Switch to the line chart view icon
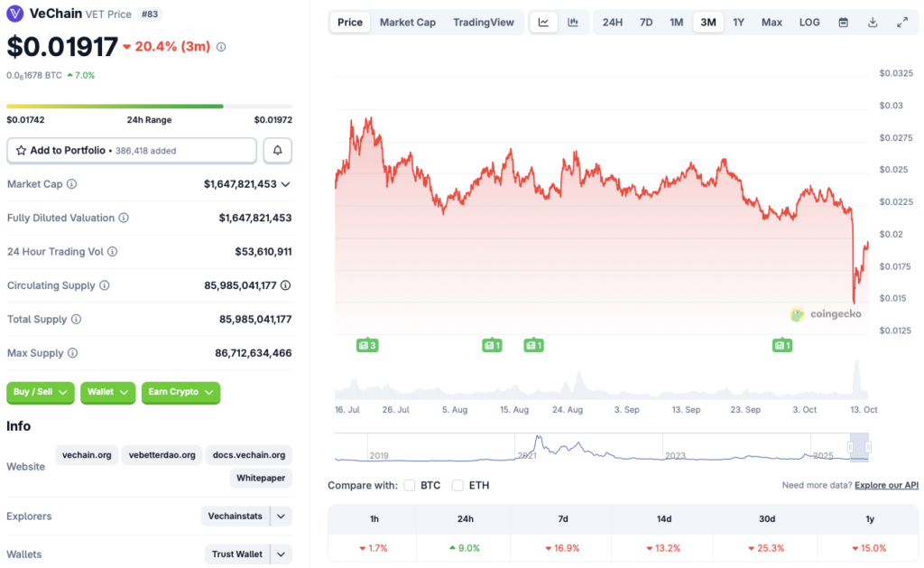 (x=543, y=23)
